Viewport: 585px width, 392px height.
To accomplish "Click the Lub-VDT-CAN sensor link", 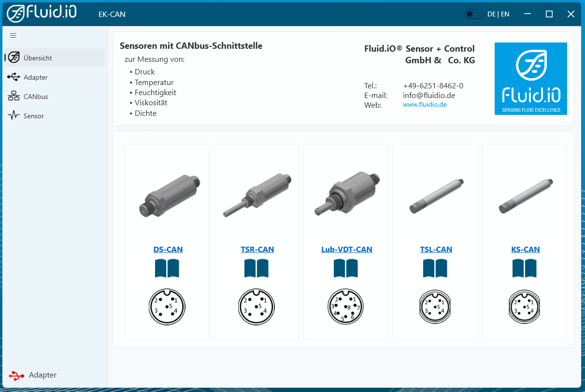I will [x=346, y=250].
